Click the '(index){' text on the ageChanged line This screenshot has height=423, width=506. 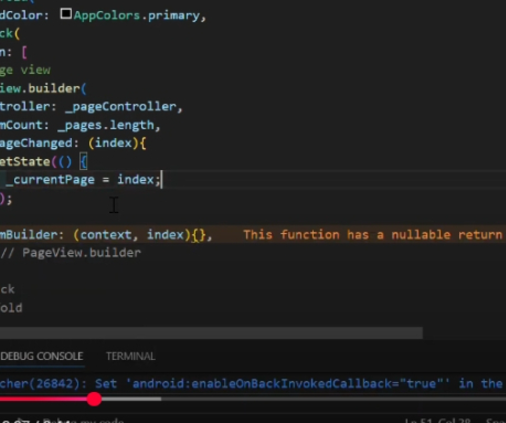click(117, 143)
